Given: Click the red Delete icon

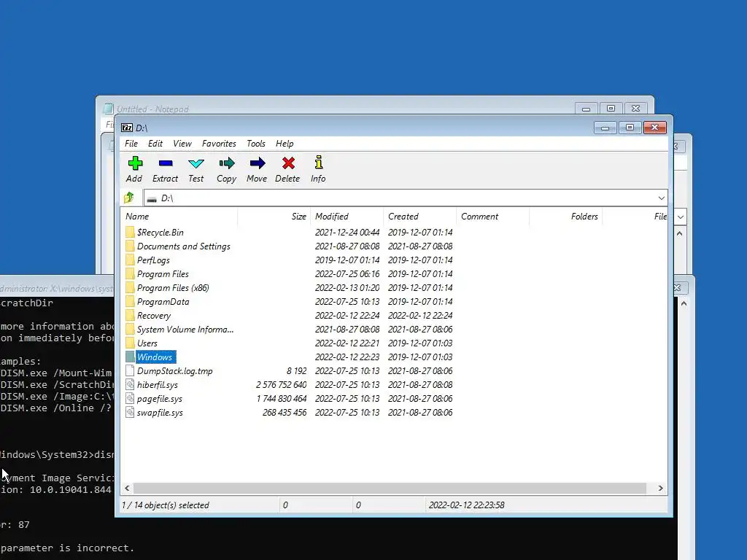Looking at the screenshot, I should pos(287,163).
